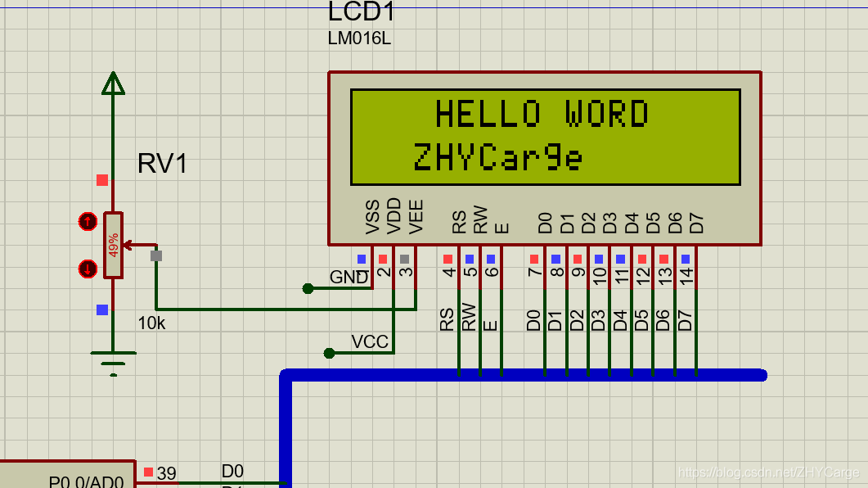Click the LCD pin 4 number
868x488 pixels.
(449, 272)
